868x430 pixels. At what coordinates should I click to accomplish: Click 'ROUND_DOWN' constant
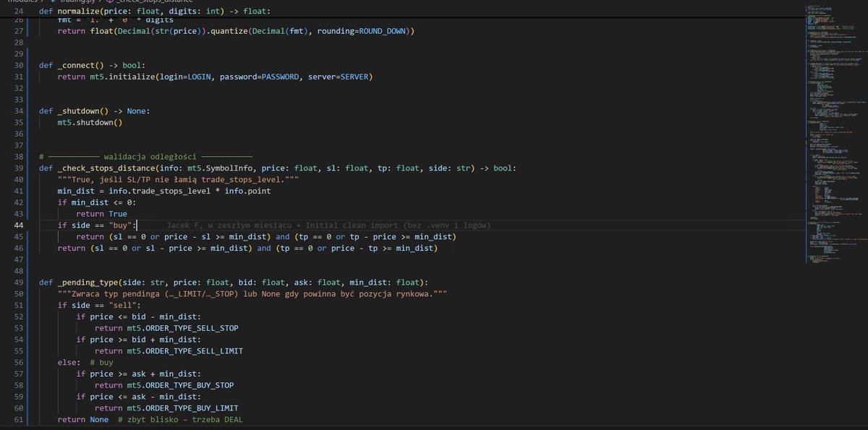coord(383,31)
